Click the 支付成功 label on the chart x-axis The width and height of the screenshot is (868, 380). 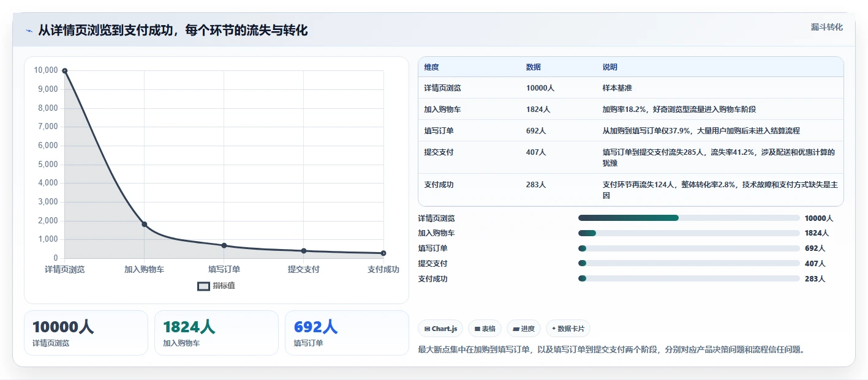[383, 270]
